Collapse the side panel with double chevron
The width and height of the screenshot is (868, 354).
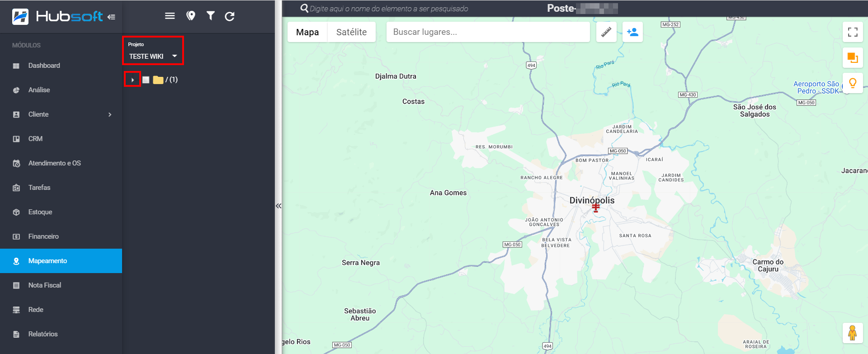point(278,206)
